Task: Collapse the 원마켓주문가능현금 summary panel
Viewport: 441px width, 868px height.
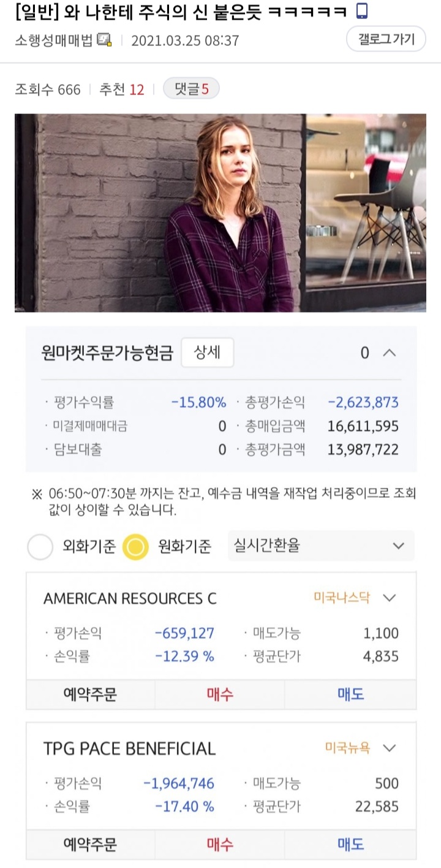Action: click(390, 353)
